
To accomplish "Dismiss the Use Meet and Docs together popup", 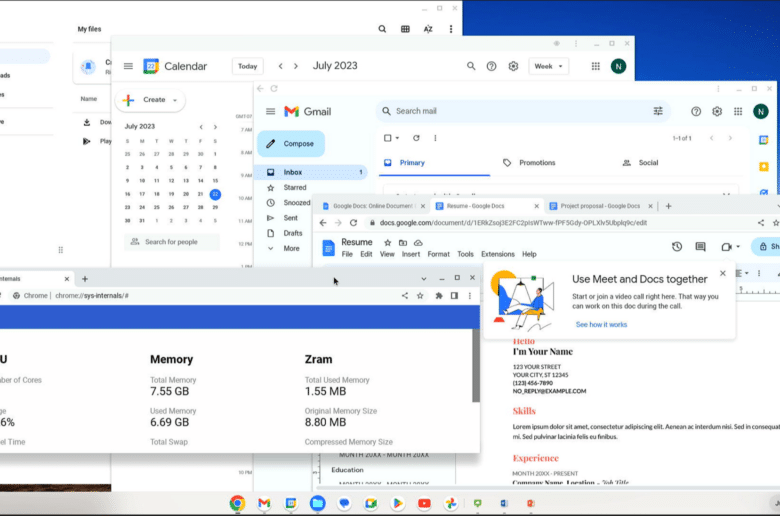I will pos(723,273).
